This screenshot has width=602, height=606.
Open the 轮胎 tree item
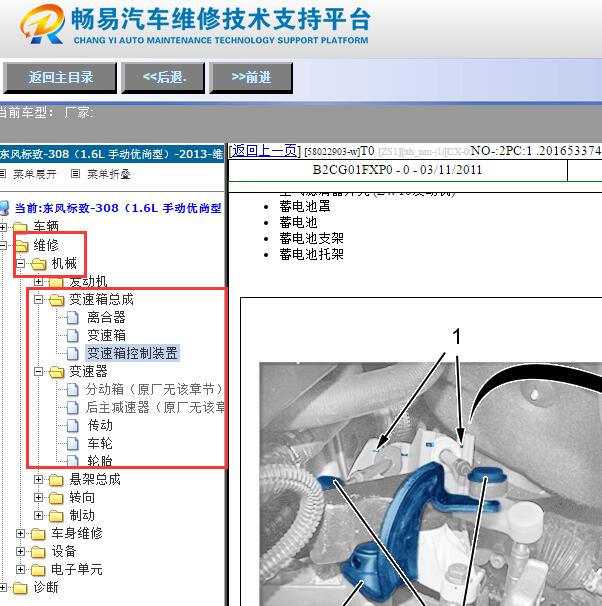click(100, 461)
